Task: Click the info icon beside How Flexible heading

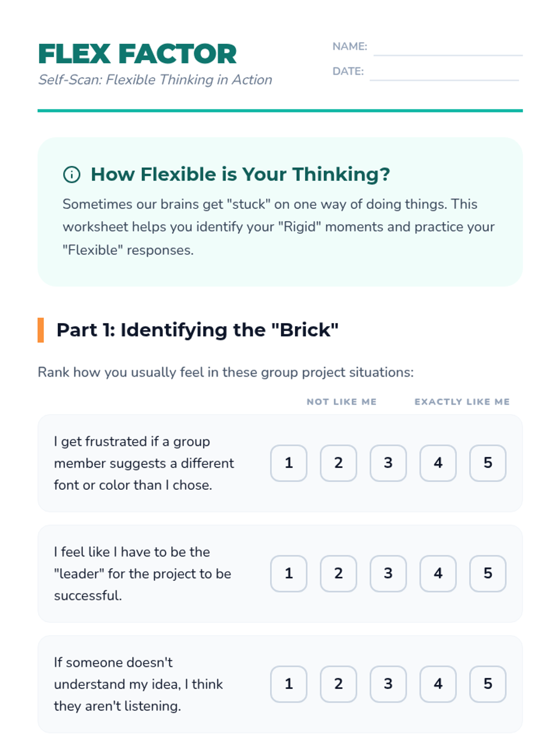Action: pos(71,175)
